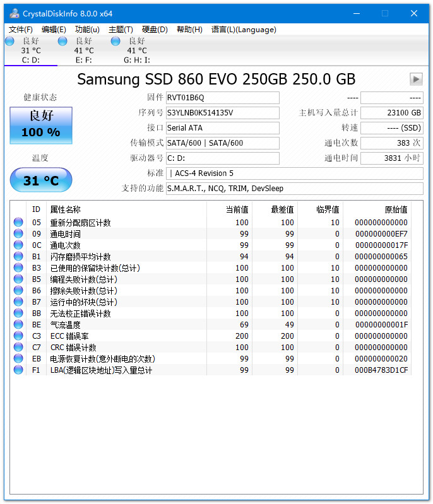
Task: Click raw value 000000000EF7
Action: [381, 234]
